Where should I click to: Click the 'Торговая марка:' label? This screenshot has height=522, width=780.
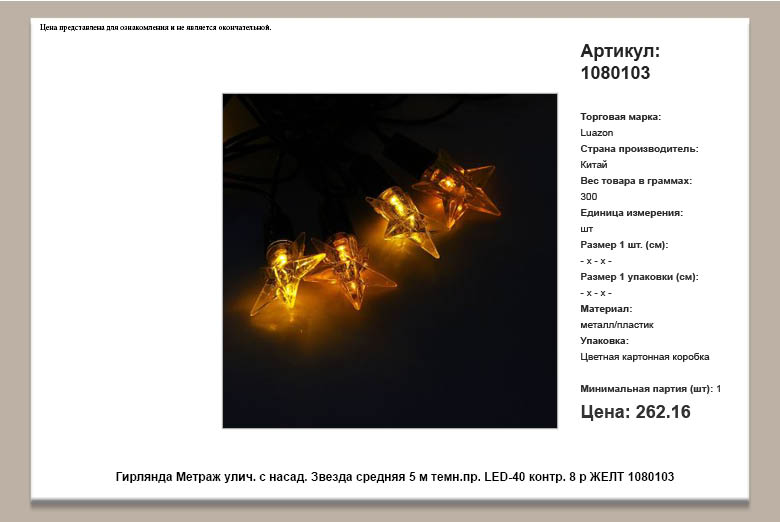[x=620, y=117]
